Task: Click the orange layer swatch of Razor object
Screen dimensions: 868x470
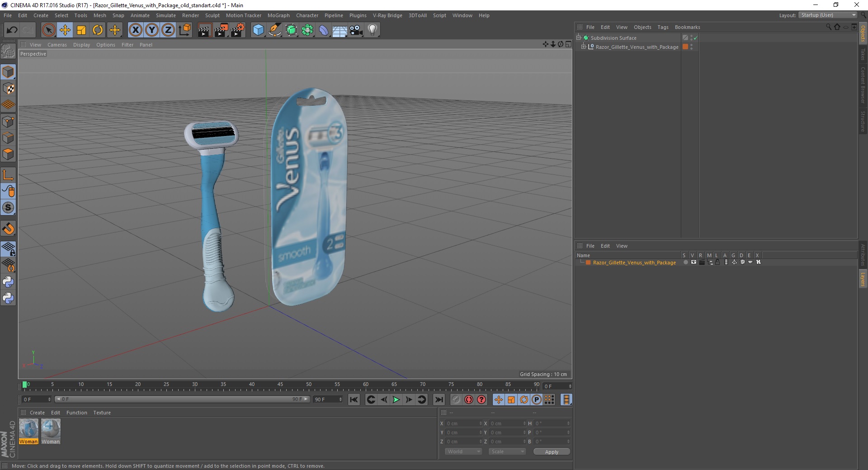Action: (685, 47)
